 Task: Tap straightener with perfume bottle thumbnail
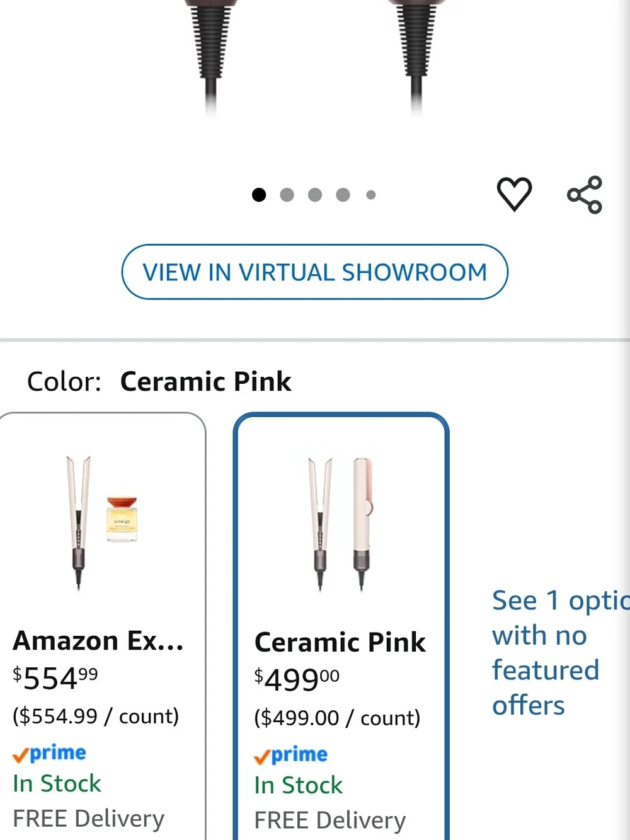102,522
